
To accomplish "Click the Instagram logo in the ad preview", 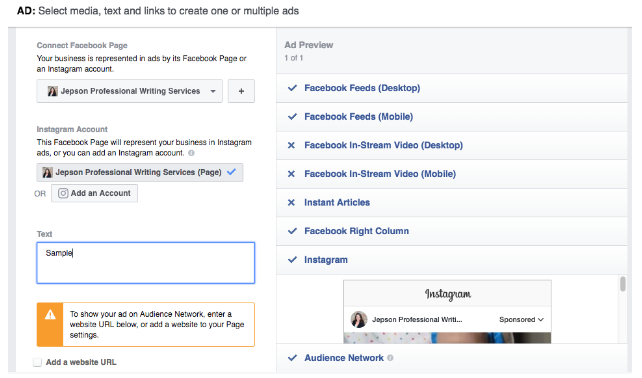I will coord(448,294).
